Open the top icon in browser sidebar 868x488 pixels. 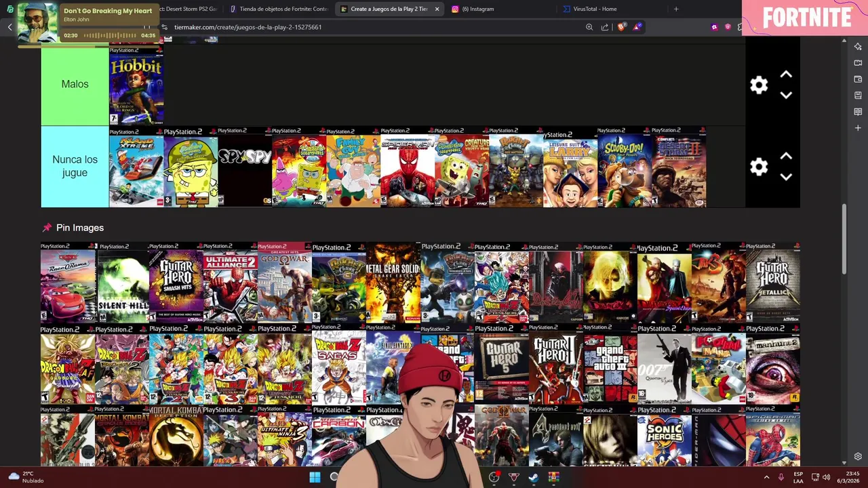coord(858,46)
